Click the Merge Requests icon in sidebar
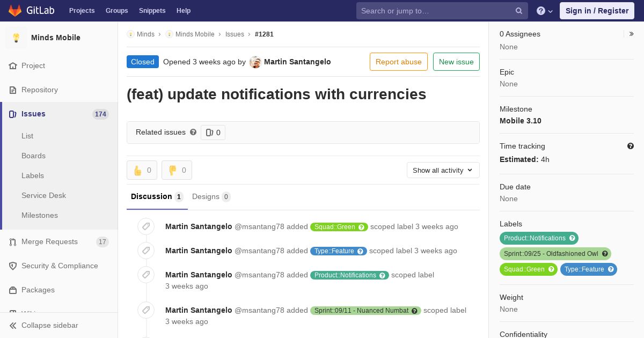 [13, 242]
